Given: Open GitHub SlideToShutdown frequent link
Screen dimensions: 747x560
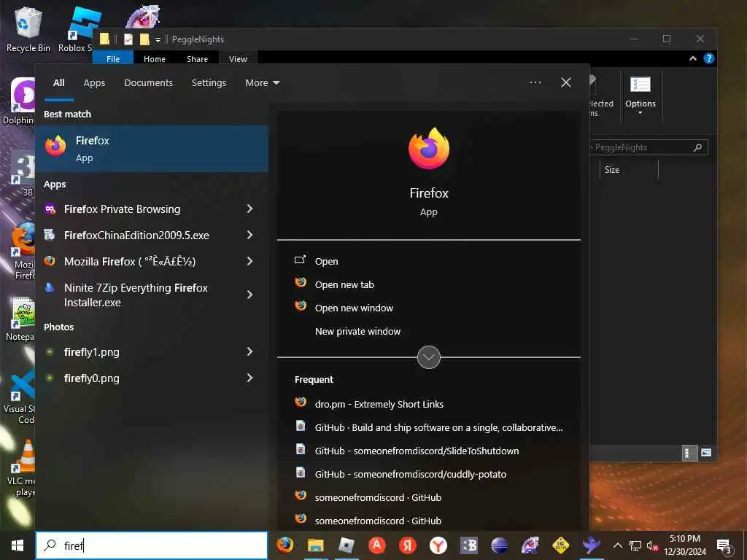Looking at the screenshot, I should pyautogui.click(x=417, y=451).
